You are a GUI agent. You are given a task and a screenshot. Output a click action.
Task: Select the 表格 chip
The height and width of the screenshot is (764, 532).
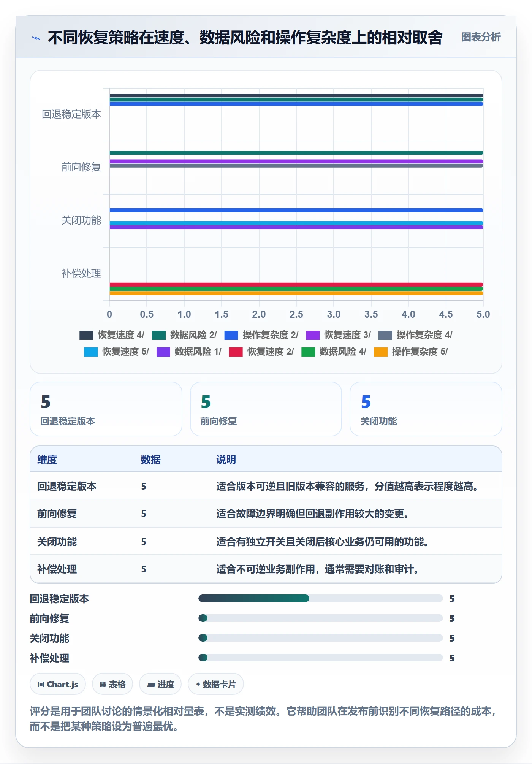[112, 684]
